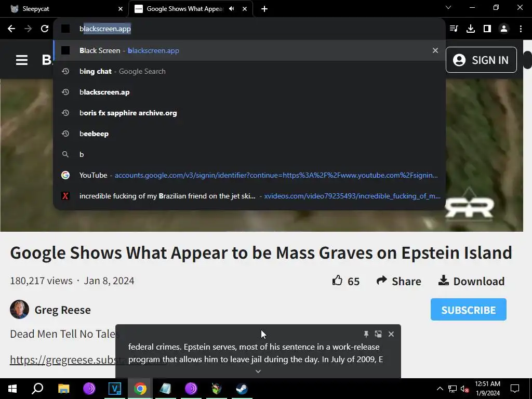Open network status tray icon
Viewport: 532px width, 399px height.
453,389
